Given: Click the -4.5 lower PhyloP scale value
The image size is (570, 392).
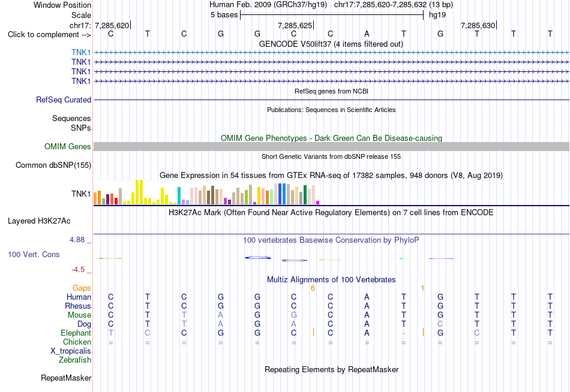Looking at the screenshot, I should [x=78, y=270].
